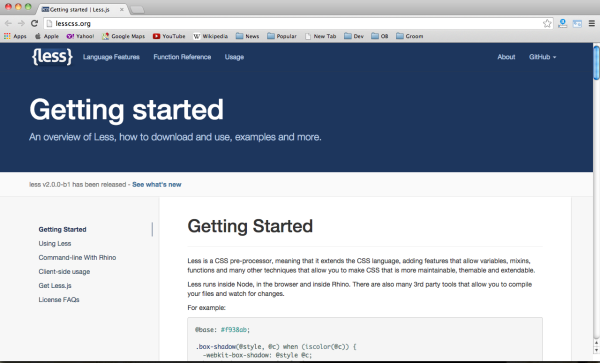Open the Popular bookmarks folder
The image size is (600, 363).
pos(282,36)
